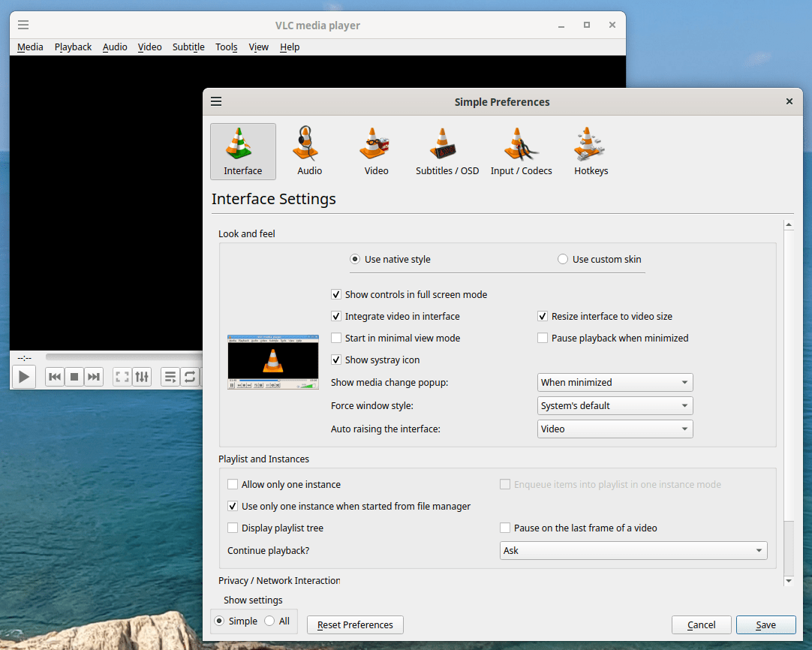
Task: Enable Start in minimal view mode
Action: 395,338
